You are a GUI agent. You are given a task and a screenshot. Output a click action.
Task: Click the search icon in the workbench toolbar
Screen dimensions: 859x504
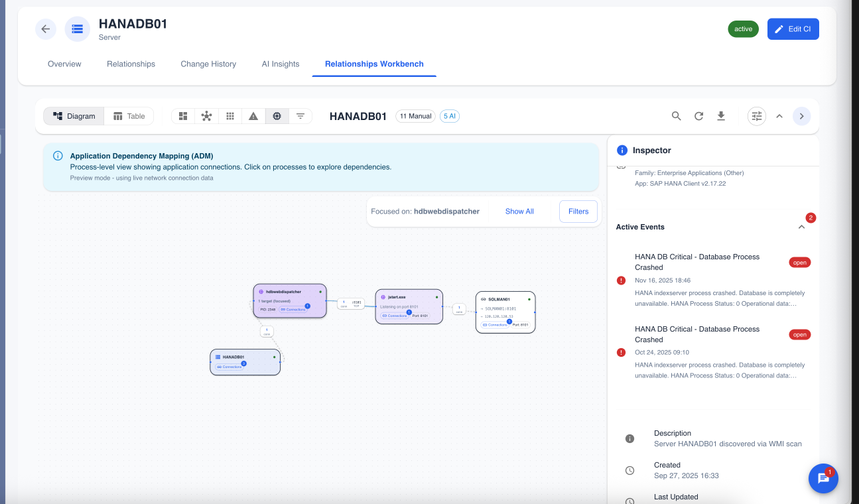pos(676,115)
